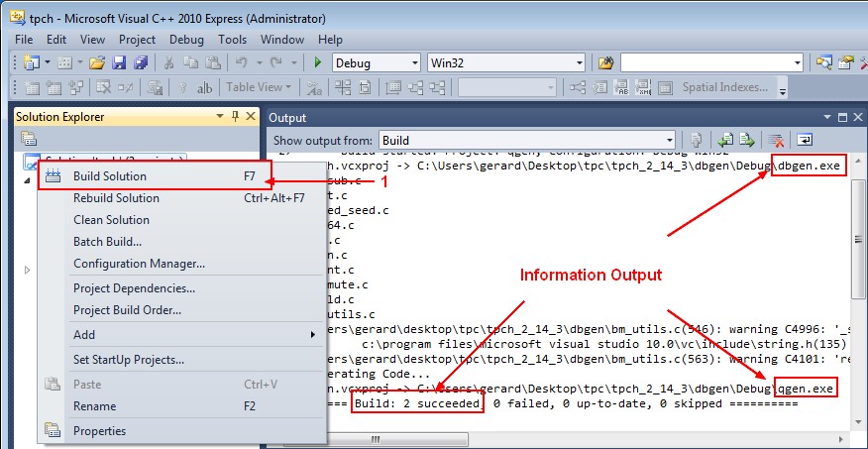Viewport: 868px width, 449px height.
Task: Clear all output with the red X icon
Action: [778, 141]
